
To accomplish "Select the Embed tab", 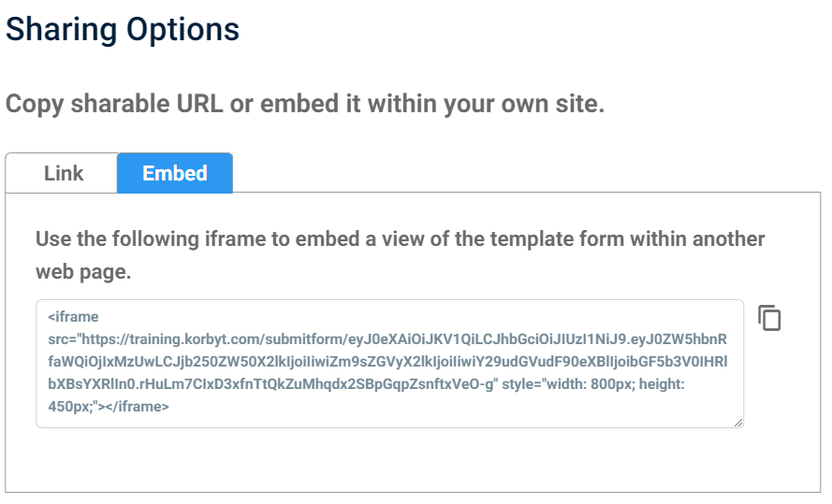I will click(x=175, y=174).
